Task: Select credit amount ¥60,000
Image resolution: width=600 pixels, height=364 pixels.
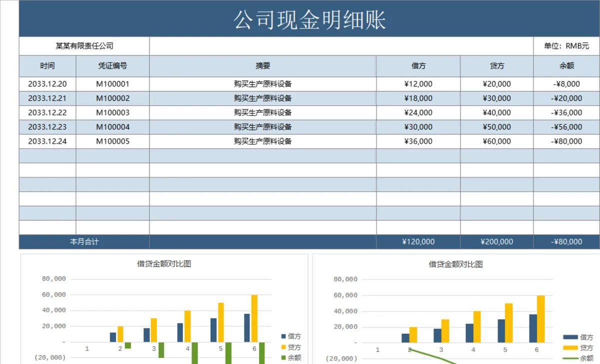Action: pos(497,141)
